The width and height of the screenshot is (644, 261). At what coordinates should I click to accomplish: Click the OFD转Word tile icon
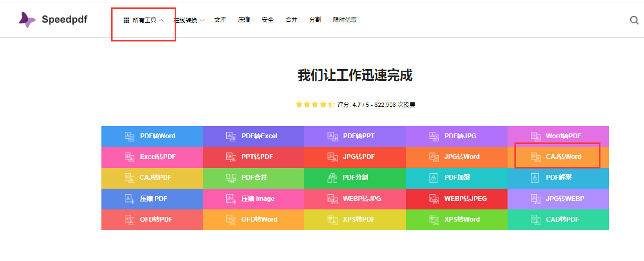click(x=231, y=219)
